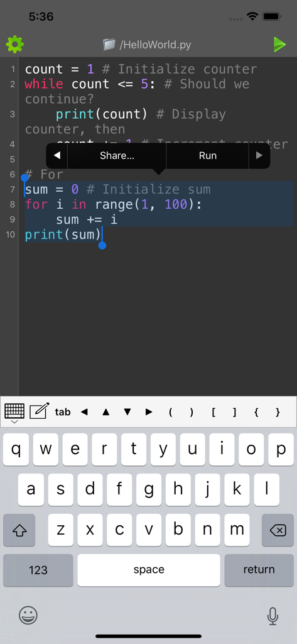Tap the backspace delete key
This screenshot has height=644, width=297.
pos(278,530)
